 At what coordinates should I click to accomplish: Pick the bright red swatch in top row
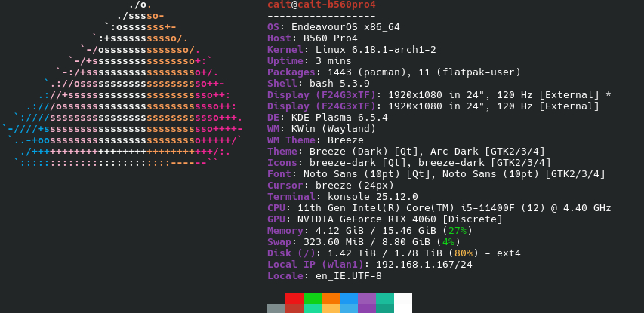coord(294,298)
